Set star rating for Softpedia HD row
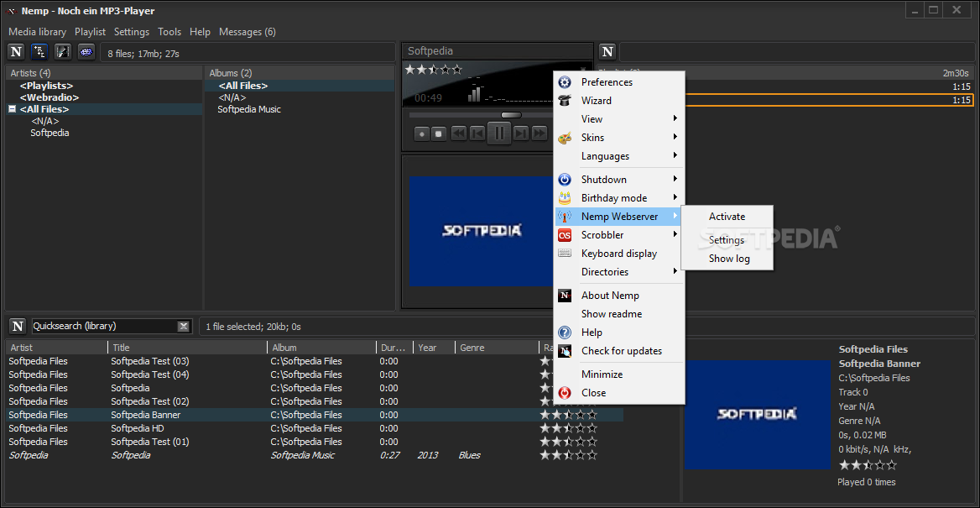Screen dimensions: 980x508 [569, 428]
